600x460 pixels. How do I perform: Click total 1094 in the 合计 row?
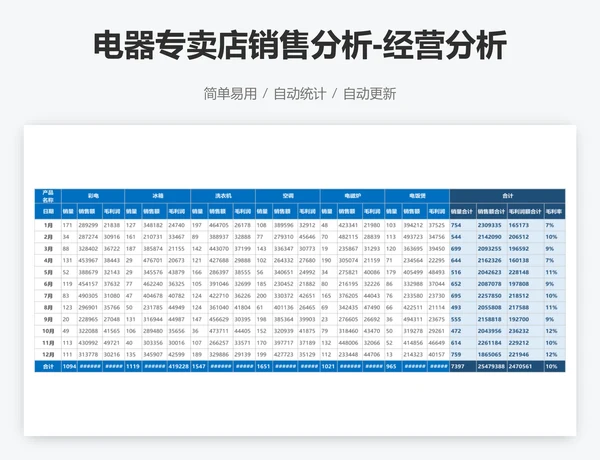pyautogui.click(x=69, y=367)
